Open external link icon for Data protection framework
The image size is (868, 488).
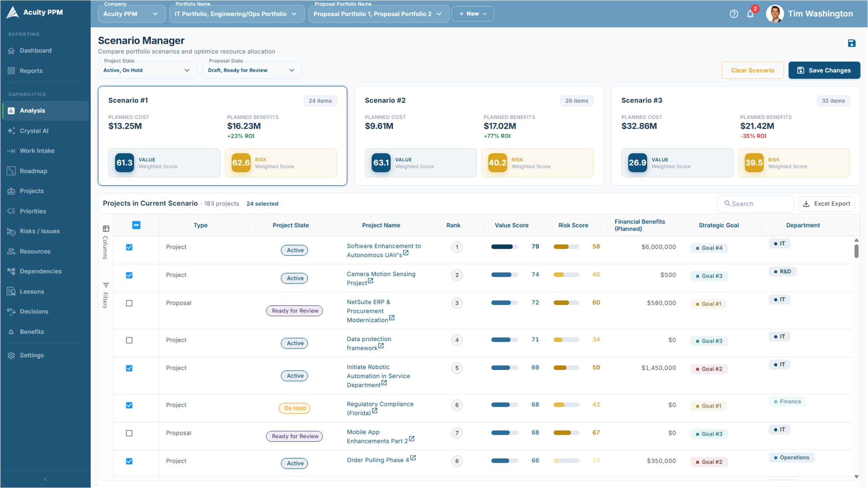381,346
